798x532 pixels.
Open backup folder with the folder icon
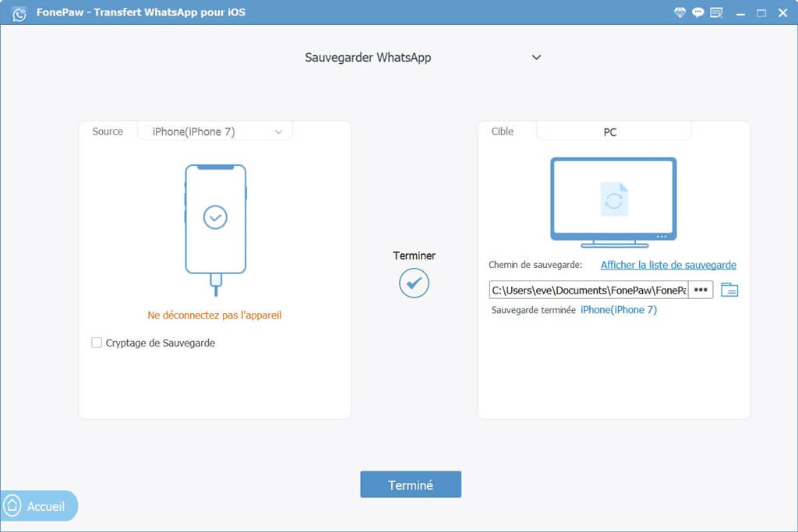point(729,290)
